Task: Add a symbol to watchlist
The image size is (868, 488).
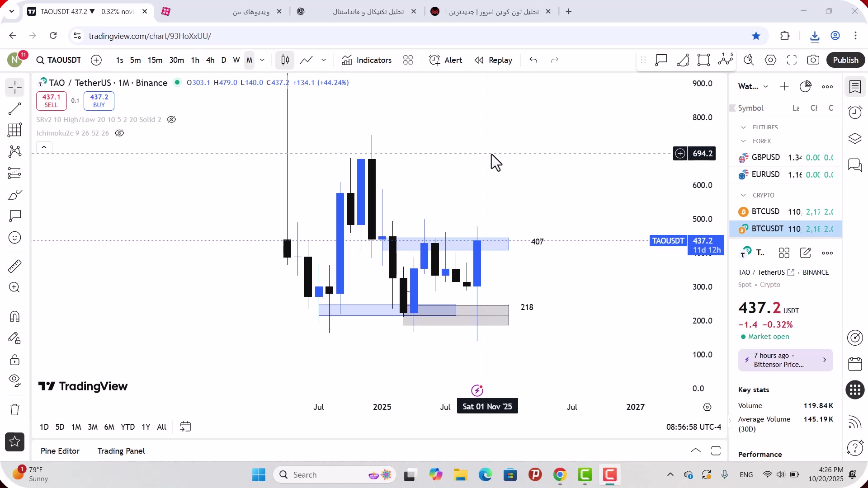Action: point(784,86)
